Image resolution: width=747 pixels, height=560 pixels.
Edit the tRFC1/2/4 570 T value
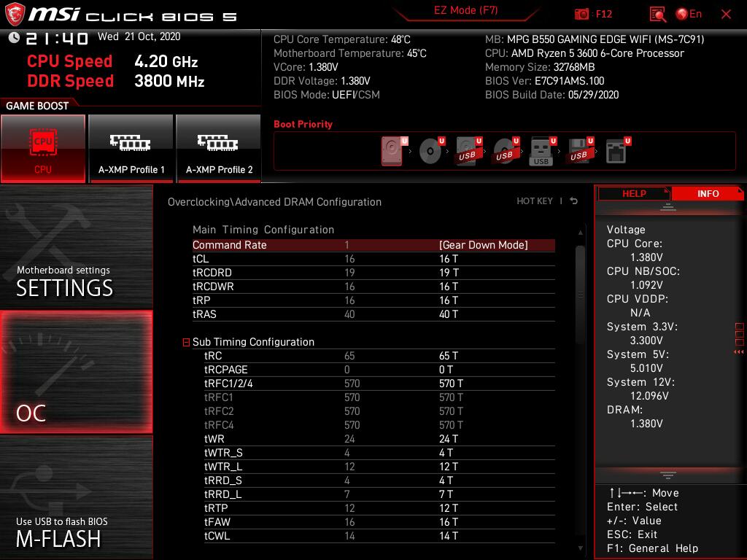(451, 384)
